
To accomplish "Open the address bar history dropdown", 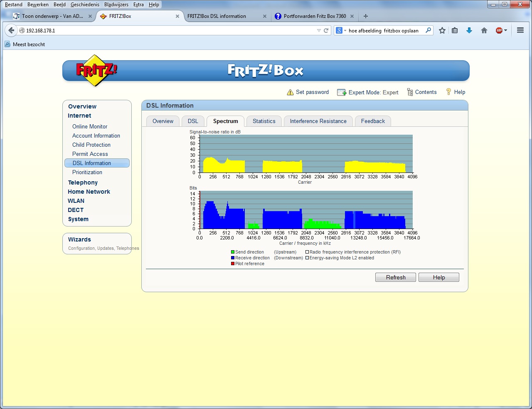I will click(x=319, y=30).
